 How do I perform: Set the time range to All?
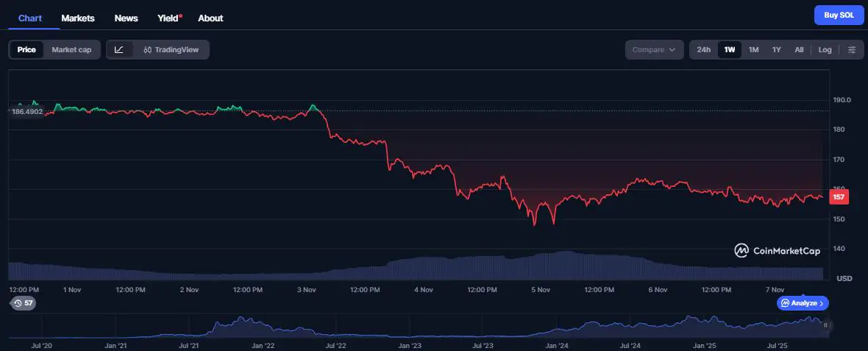point(799,50)
